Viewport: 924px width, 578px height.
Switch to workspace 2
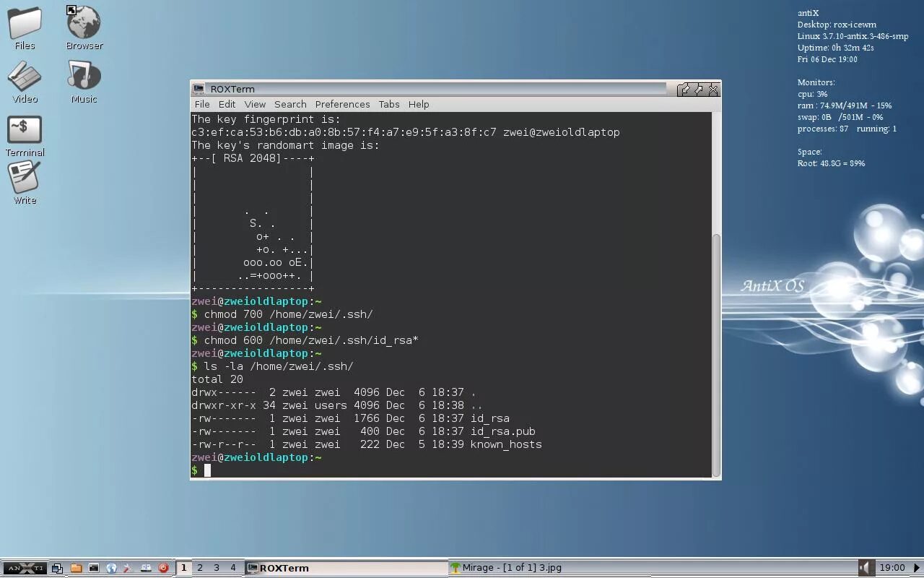tap(200, 568)
